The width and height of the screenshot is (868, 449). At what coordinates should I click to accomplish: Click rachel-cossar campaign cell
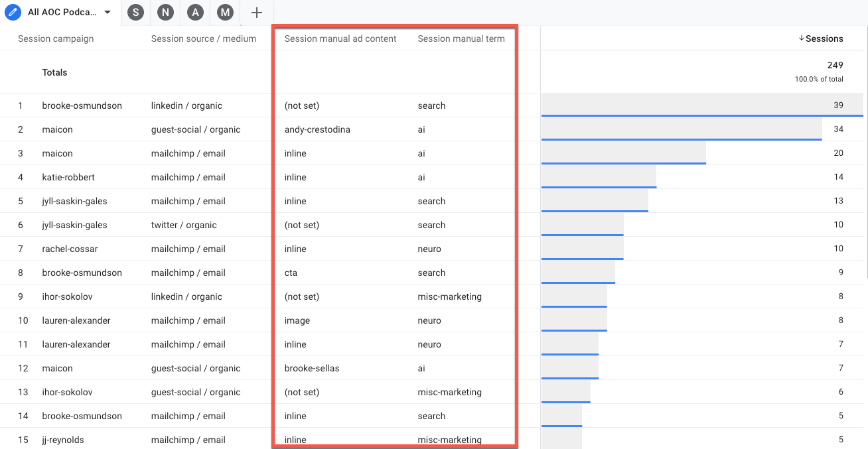pos(70,249)
